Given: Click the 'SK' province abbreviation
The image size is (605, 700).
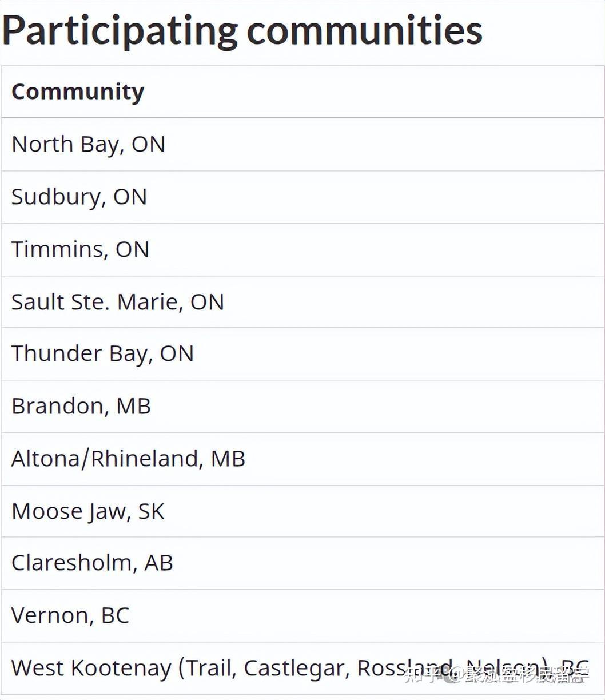Looking at the screenshot, I should [151, 511].
